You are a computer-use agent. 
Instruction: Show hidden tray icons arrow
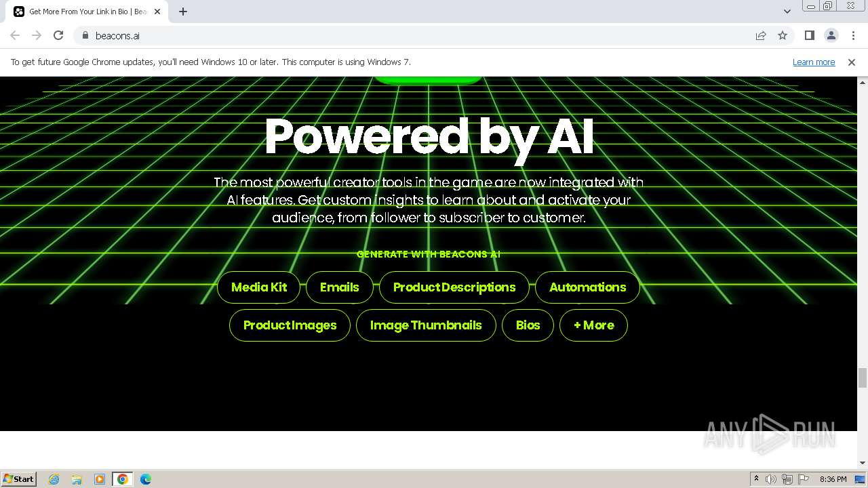tap(756, 479)
